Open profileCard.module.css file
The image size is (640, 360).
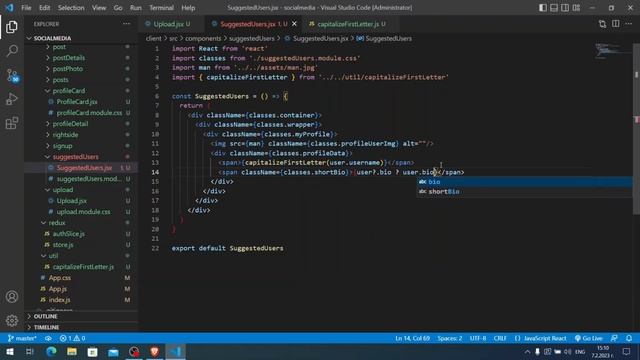[89, 113]
